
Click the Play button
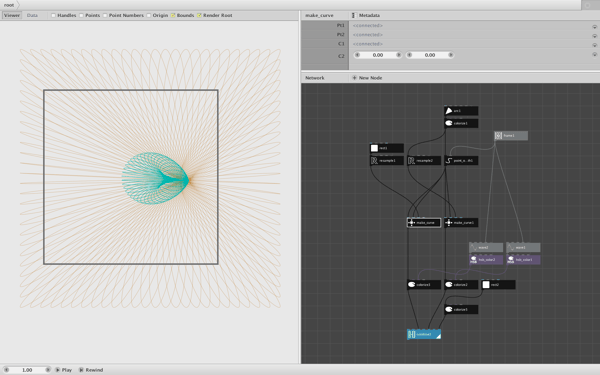64,370
